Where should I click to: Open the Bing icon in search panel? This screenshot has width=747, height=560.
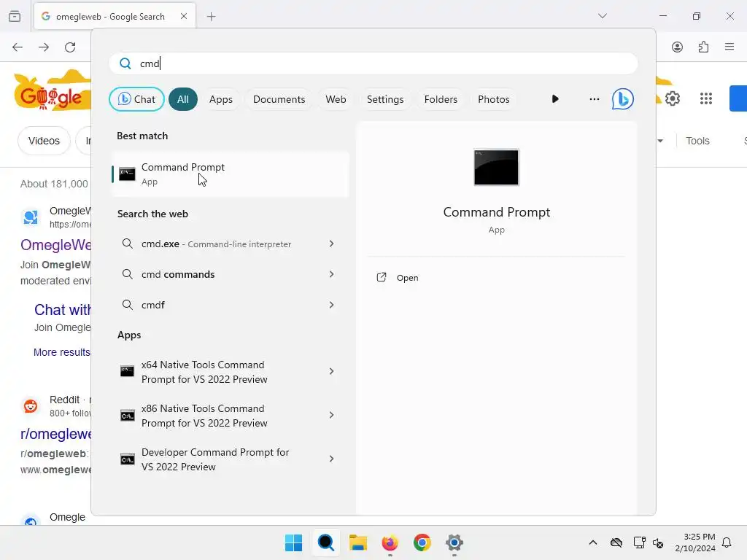(622, 99)
